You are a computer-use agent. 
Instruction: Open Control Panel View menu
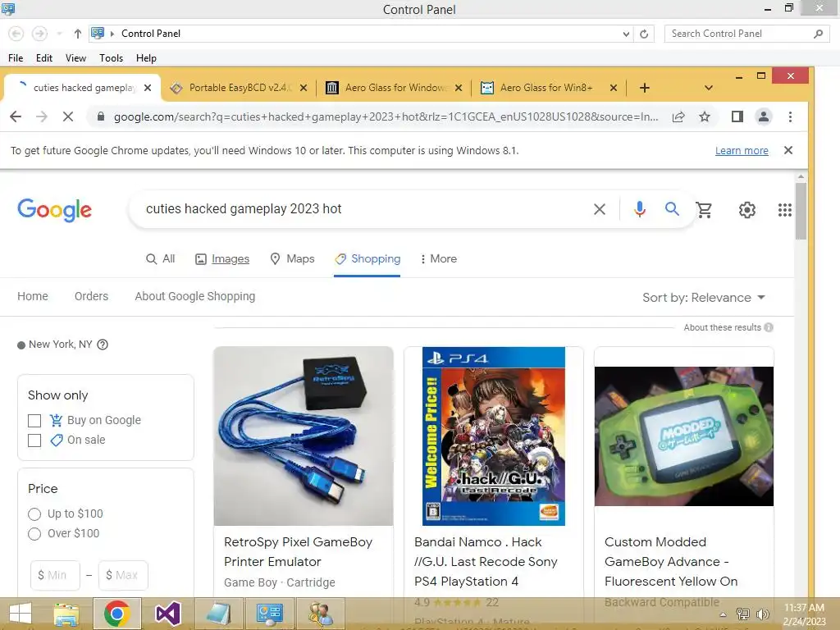pos(75,58)
